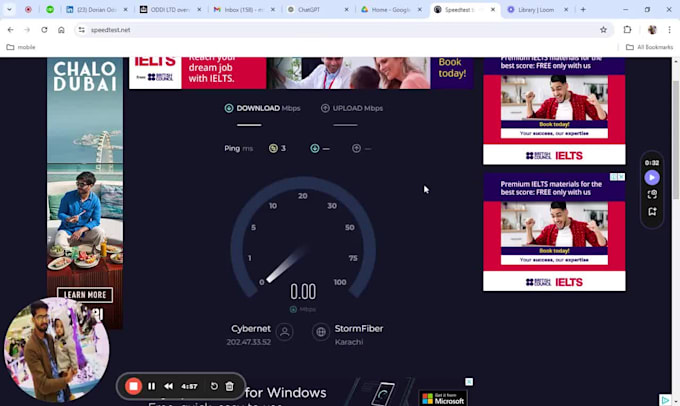
Task: Open the Chrome three-dot menu
Action: coord(670,29)
